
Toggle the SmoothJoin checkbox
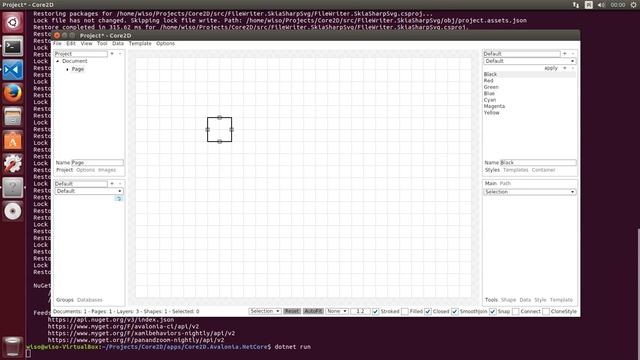tap(455, 311)
